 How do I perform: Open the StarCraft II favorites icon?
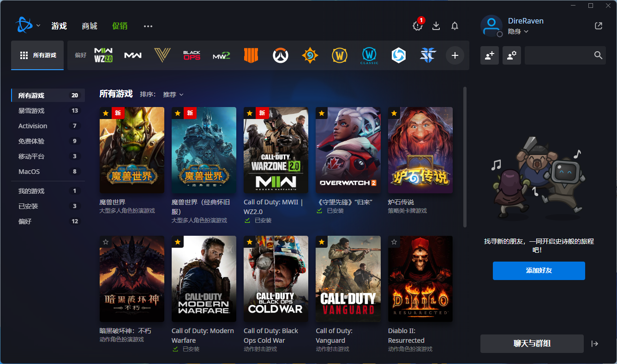[428, 55]
